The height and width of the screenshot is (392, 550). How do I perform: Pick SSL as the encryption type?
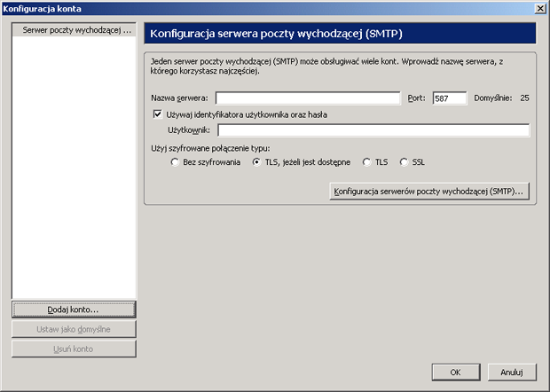pyautogui.click(x=405, y=162)
